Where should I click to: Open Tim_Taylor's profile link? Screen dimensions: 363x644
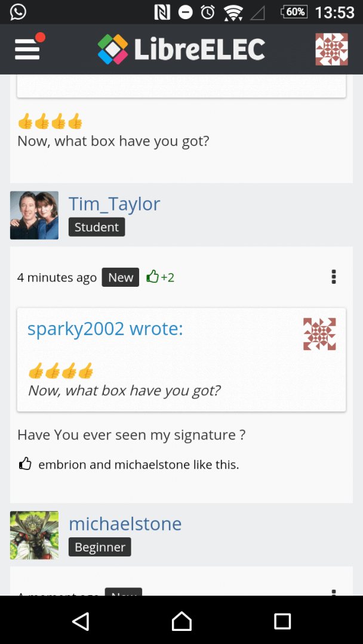[x=114, y=204]
